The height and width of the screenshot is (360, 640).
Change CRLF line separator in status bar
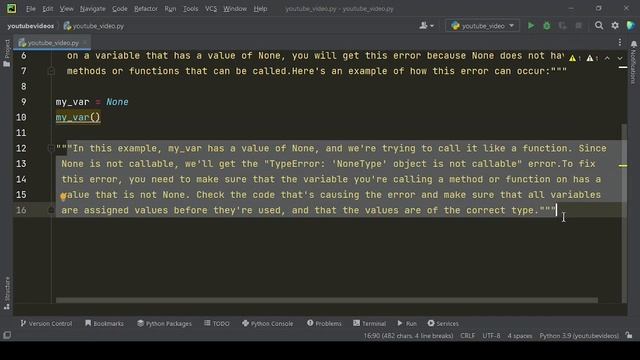[467, 336]
